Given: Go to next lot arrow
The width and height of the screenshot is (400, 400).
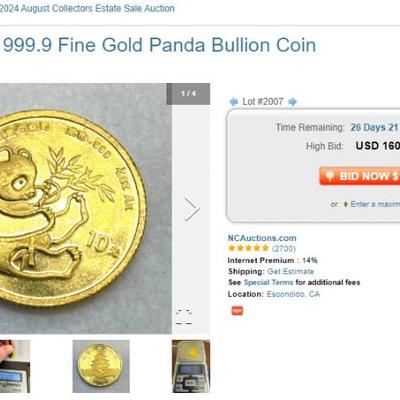Looking at the screenshot, I should [x=293, y=102].
